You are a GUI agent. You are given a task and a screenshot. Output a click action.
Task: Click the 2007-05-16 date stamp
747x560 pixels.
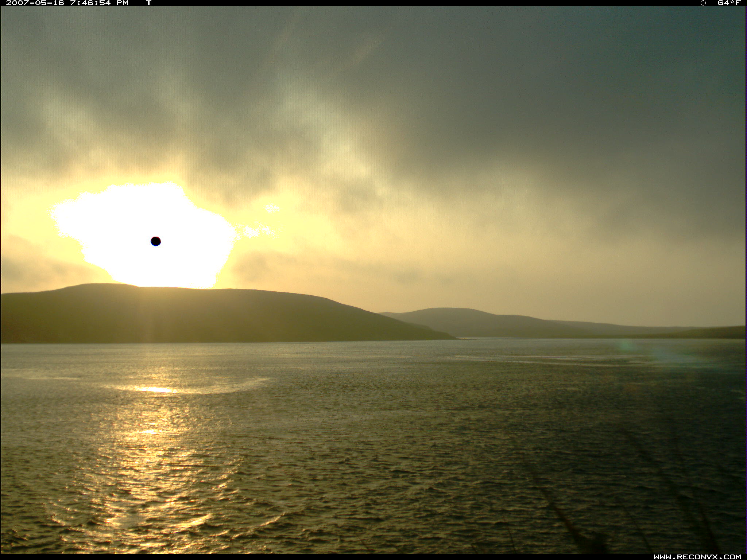tap(35, 3)
